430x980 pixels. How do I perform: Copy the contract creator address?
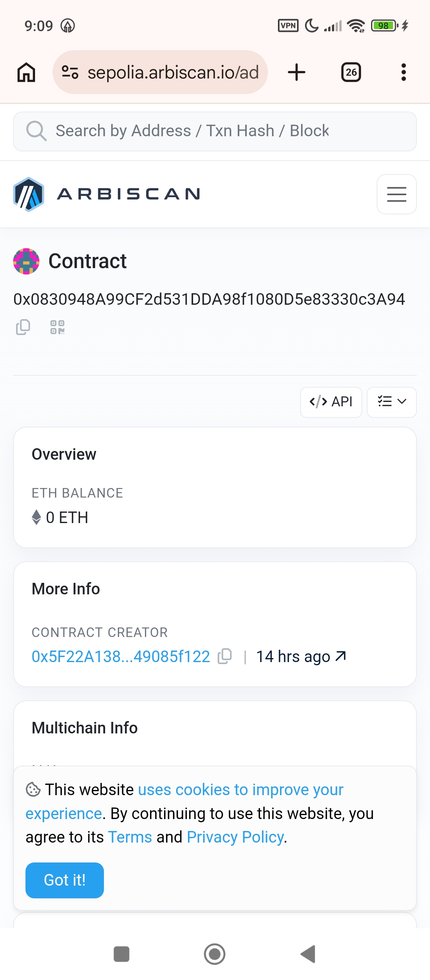pos(225,656)
